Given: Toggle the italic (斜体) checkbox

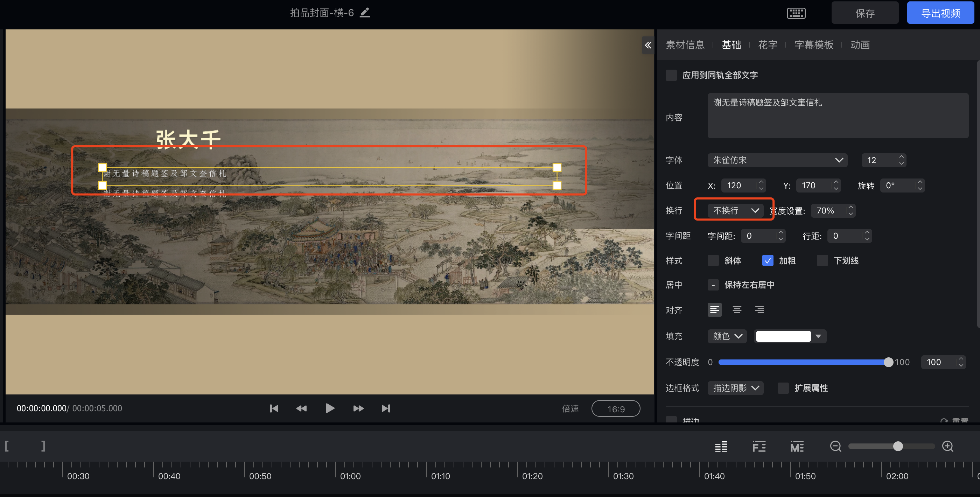Looking at the screenshot, I should (x=713, y=261).
